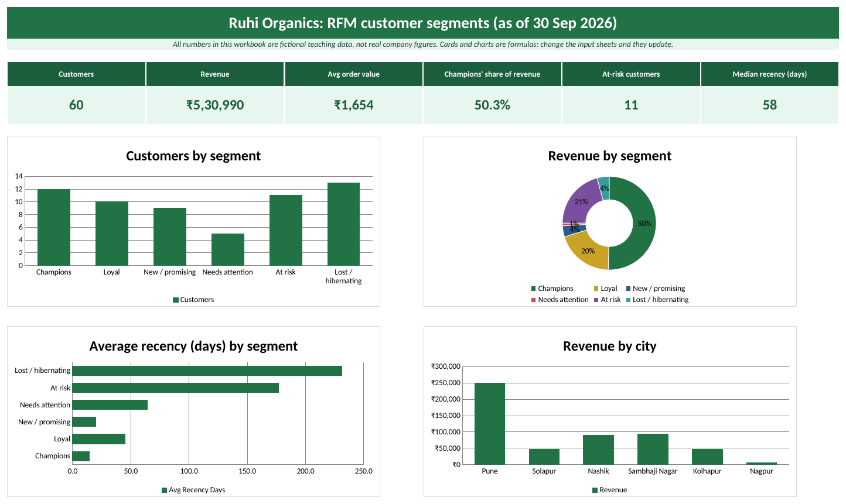Click the 50.3% Champions' share value
Viewport: 846px width, 504px height.
492,105
